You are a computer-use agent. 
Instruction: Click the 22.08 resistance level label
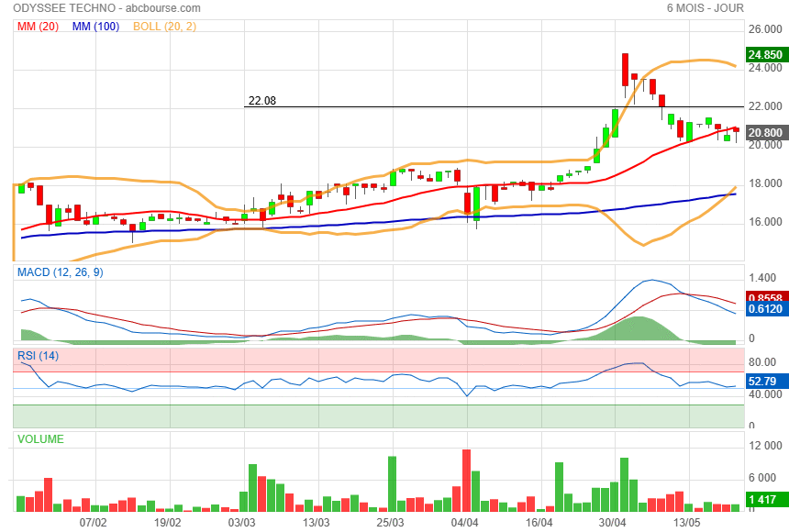coord(262,101)
